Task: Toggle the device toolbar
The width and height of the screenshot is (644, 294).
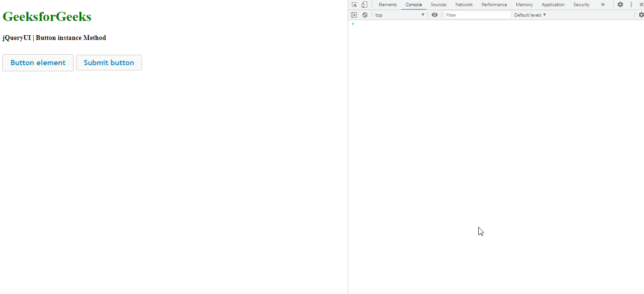Action: click(x=364, y=4)
